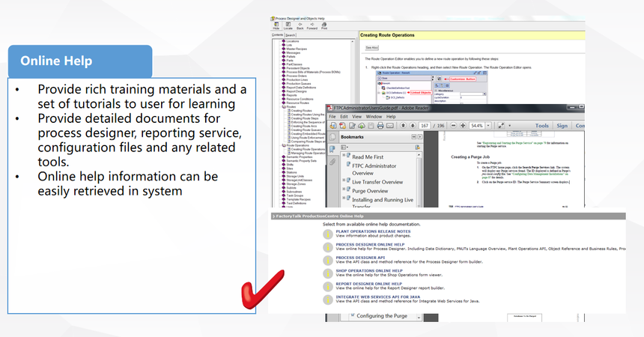Click the first Adobe Reader toolbar icon
Image resolution: width=644 pixels, height=337 pixels.
(333, 125)
